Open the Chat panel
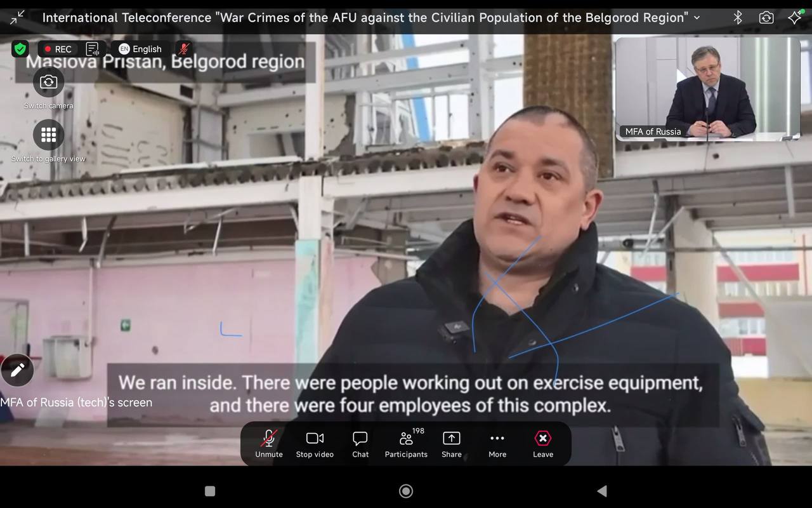This screenshot has height=508, width=812. click(360, 444)
